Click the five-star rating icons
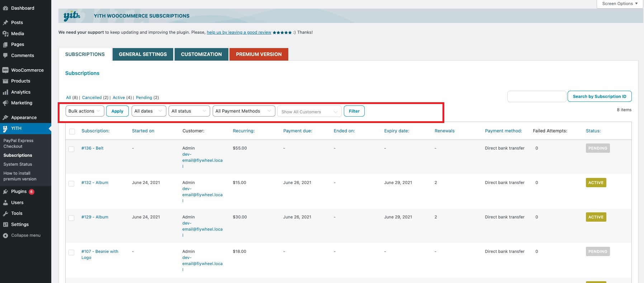644x283 pixels. (282, 32)
